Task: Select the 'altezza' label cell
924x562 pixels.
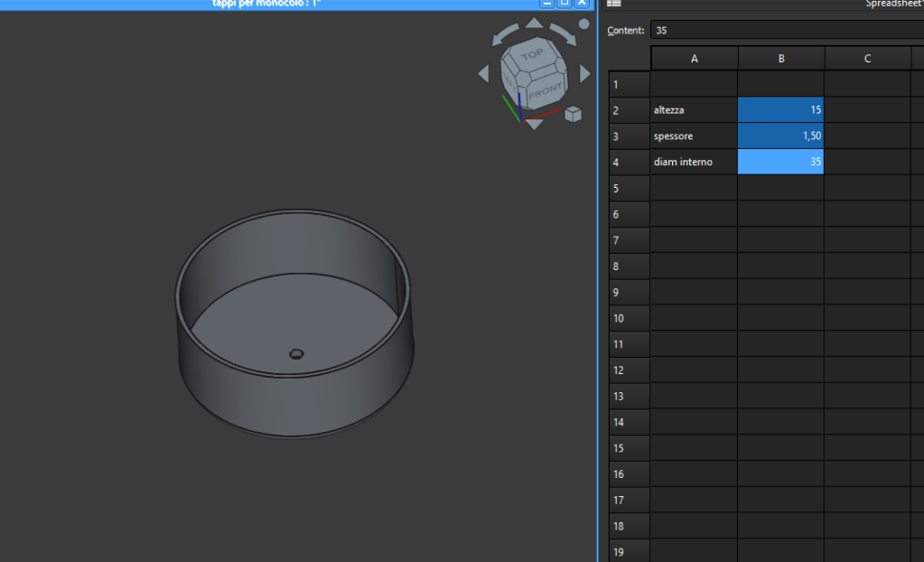Action: [x=694, y=109]
